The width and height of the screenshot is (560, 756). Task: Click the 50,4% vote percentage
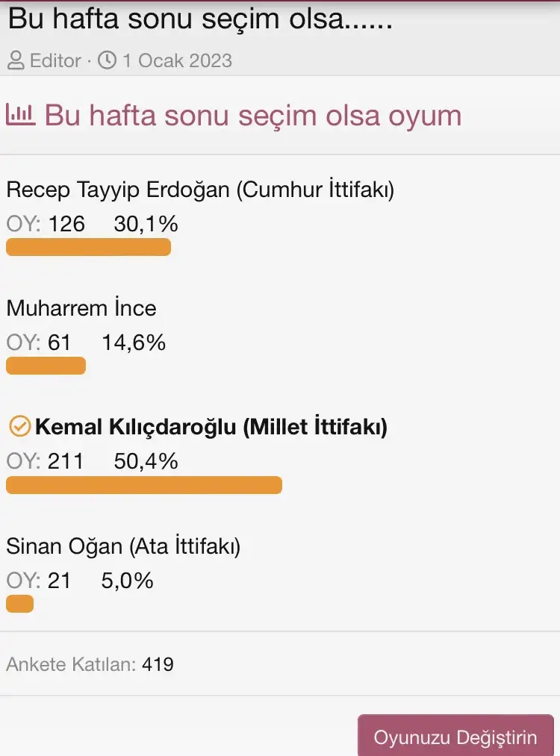[146, 461]
